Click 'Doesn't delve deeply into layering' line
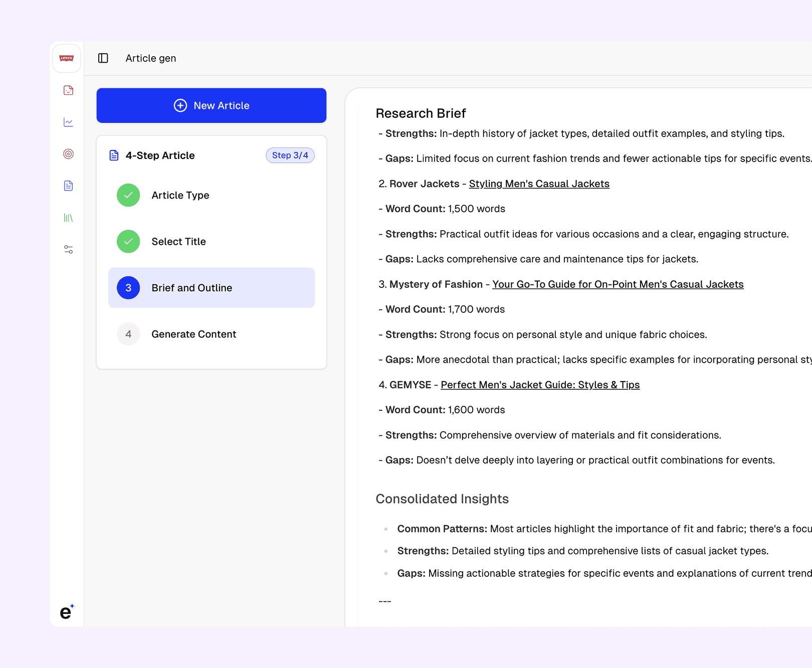The height and width of the screenshot is (668, 812). click(x=577, y=460)
